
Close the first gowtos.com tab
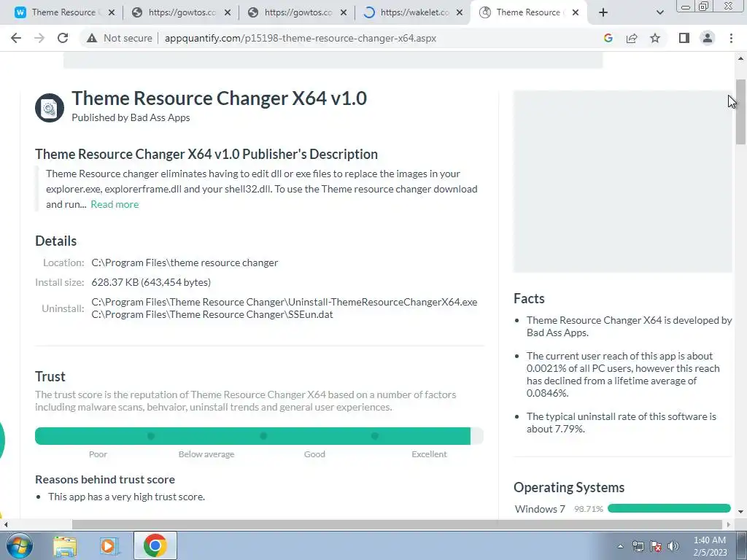pyautogui.click(x=228, y=13)
